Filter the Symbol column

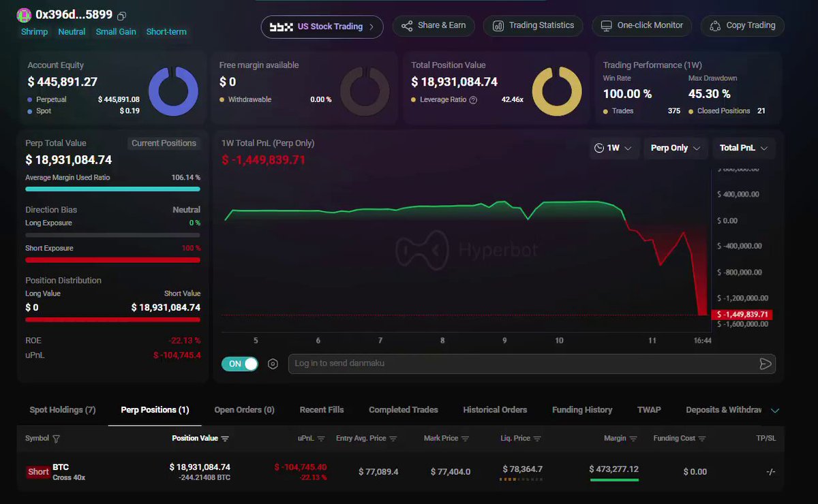56,439
